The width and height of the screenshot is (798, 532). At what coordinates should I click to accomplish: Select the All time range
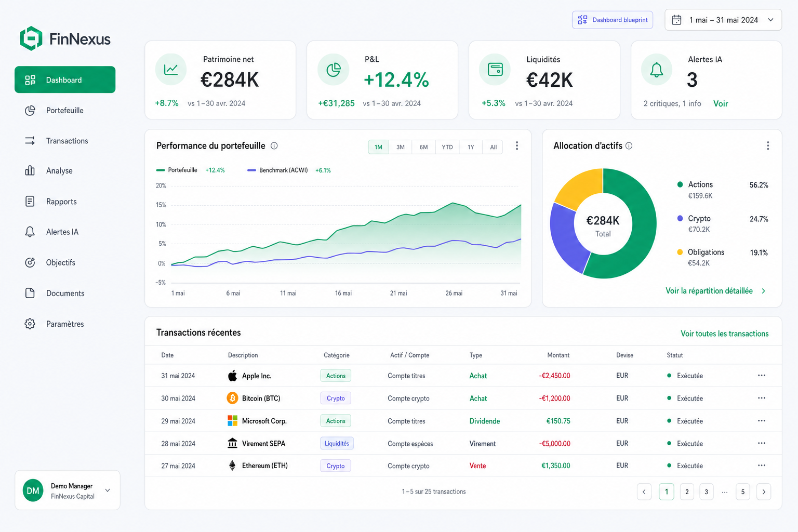click(493, 147)
